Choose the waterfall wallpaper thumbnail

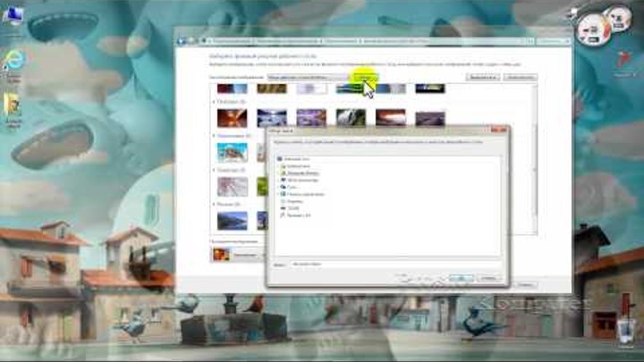(351, 118)
